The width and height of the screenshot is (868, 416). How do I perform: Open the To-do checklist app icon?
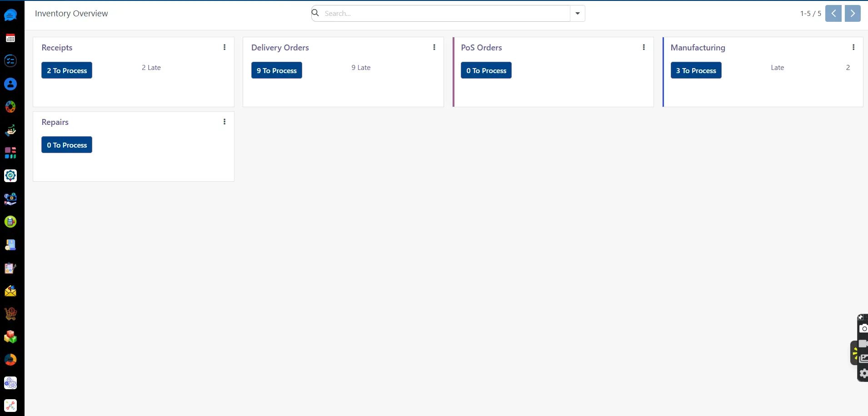pyautogui.click(x=10, y=61)
